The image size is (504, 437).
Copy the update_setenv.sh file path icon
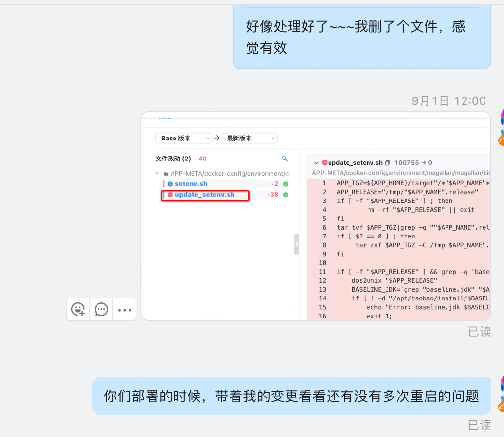pos(388,163)
